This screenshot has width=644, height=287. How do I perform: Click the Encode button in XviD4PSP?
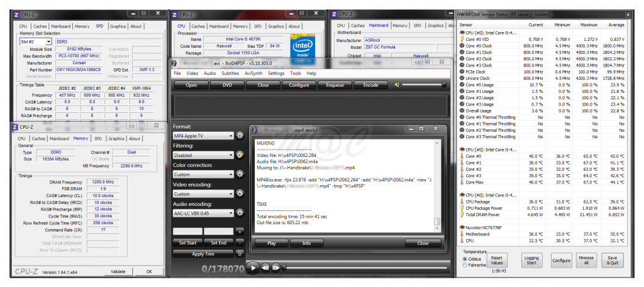click(370, 85)
